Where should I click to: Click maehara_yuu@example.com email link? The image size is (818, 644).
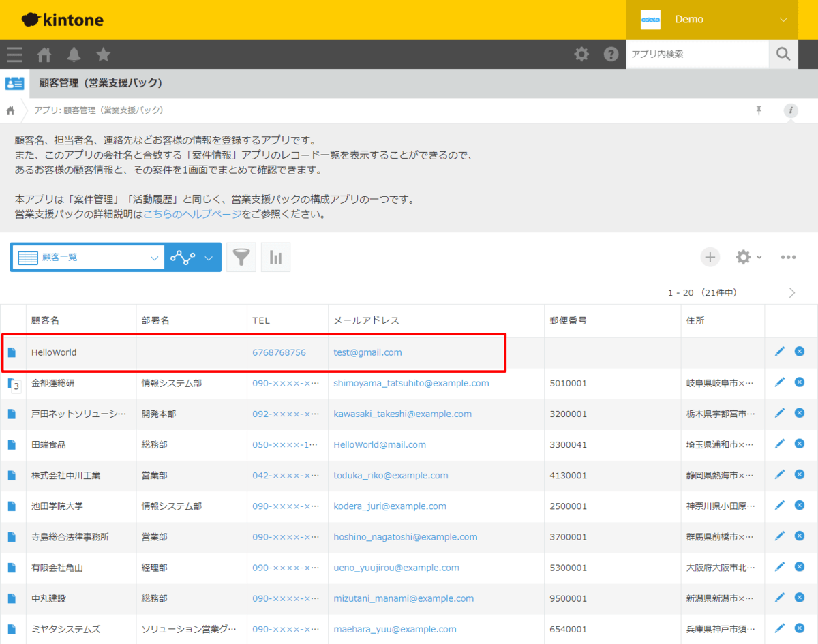coord(395,629)
